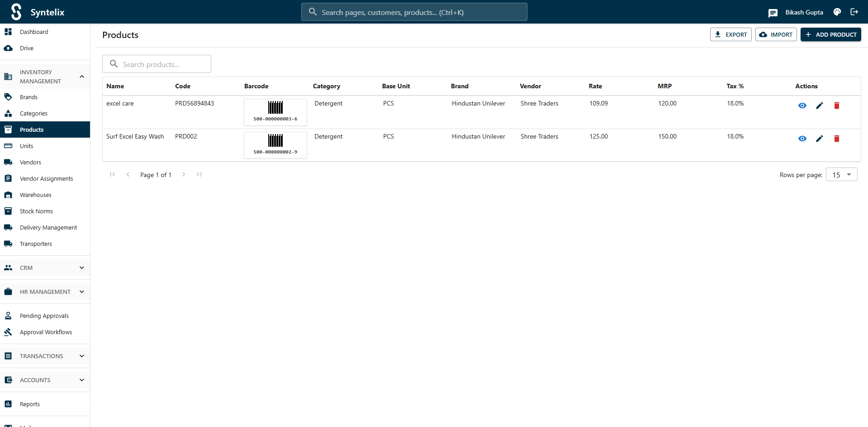Open the chat messages icon near Bikash Gupta
The image size is (868, 427).
773,12
